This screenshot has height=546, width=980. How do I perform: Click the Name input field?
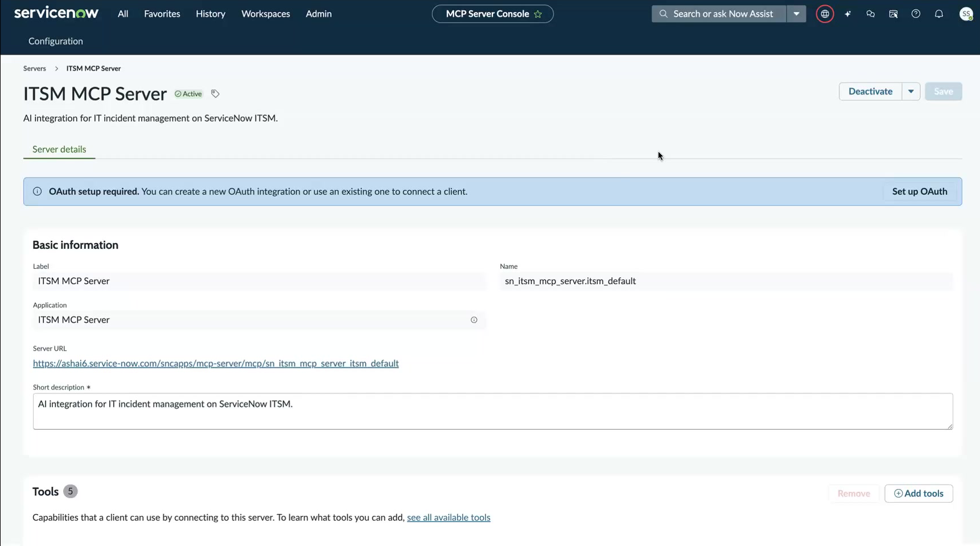tap(726, 281)
